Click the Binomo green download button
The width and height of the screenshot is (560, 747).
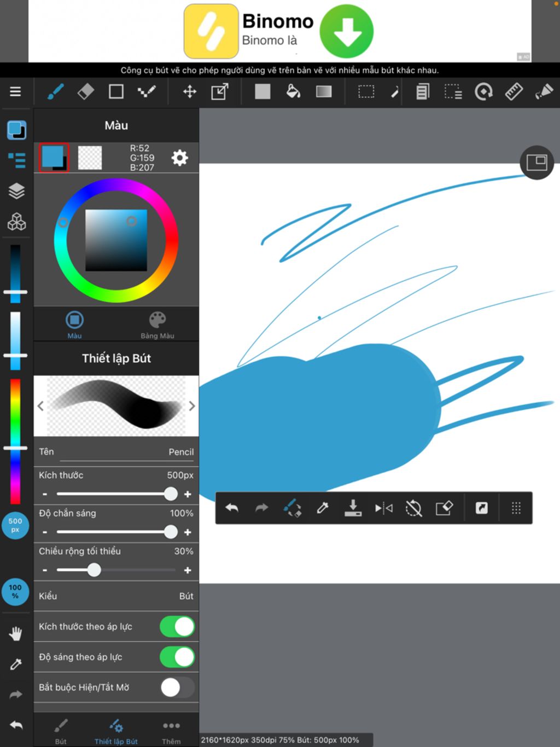pyautogui.click(x=346, y=31)
